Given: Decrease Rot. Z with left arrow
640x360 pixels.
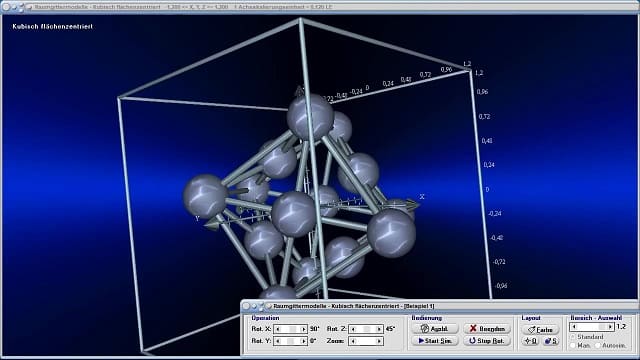Looking at the screenshot, I should pyautogui.click(x=353, y=329).
